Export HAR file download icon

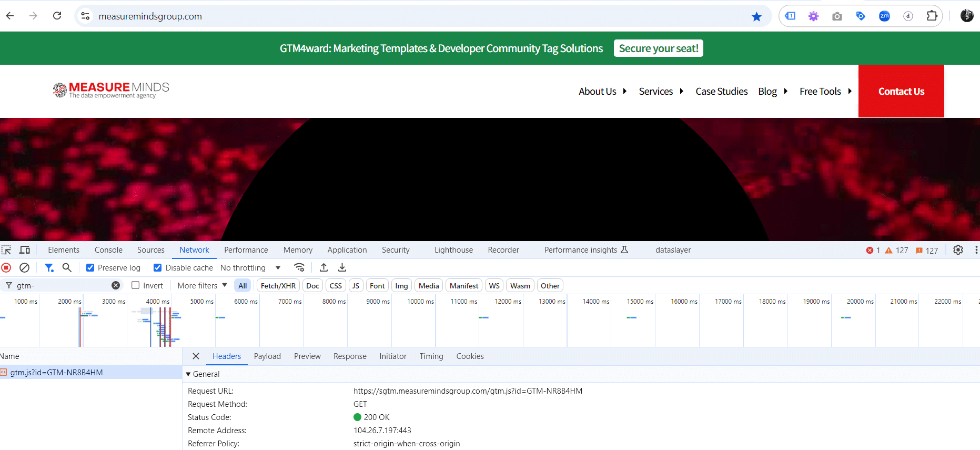click(x=342, y=267)
